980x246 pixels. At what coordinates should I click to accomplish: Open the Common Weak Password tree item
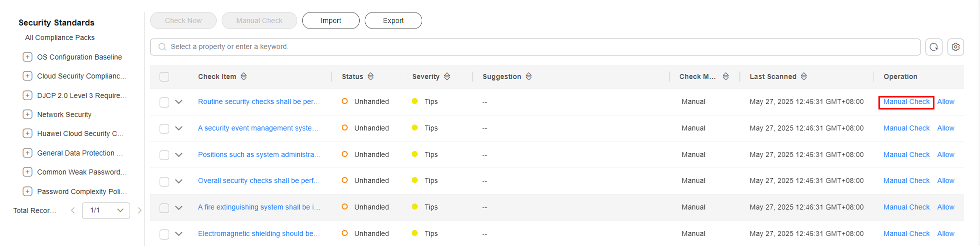tap(82, 172)
